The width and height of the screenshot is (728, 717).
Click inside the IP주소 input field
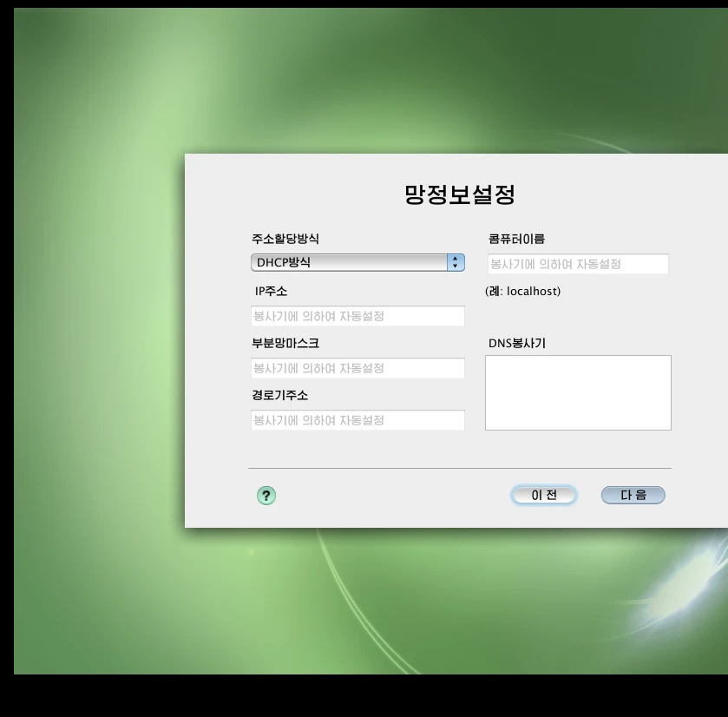click(x=357, y=315)
